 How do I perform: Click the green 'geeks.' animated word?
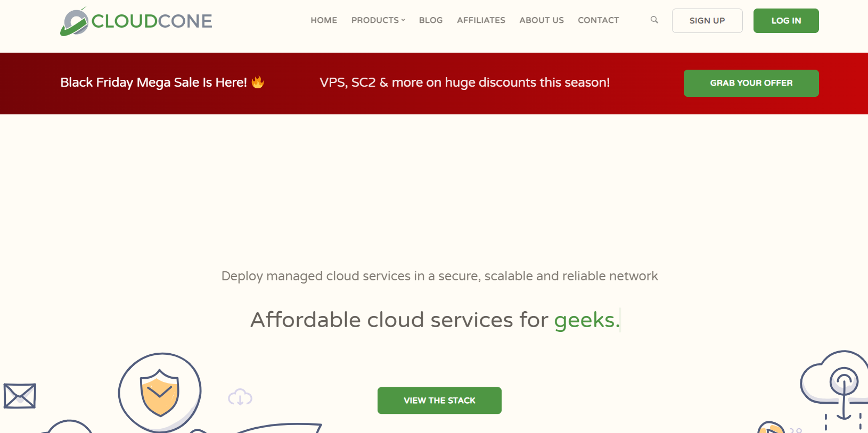587,320
